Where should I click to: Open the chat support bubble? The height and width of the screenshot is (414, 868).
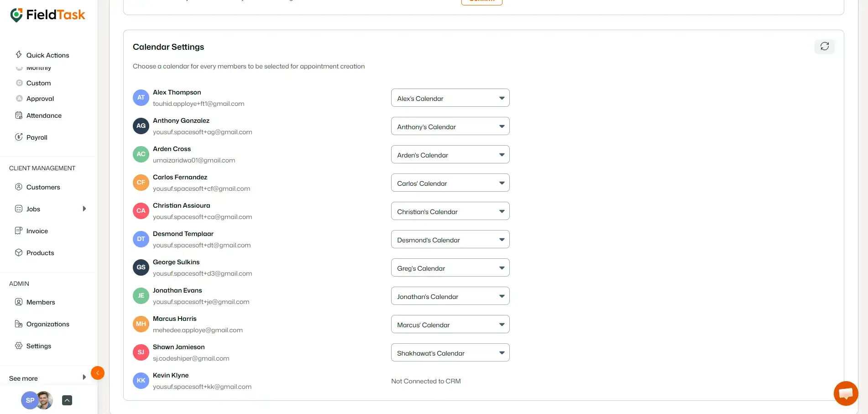(x=846, y=393)
